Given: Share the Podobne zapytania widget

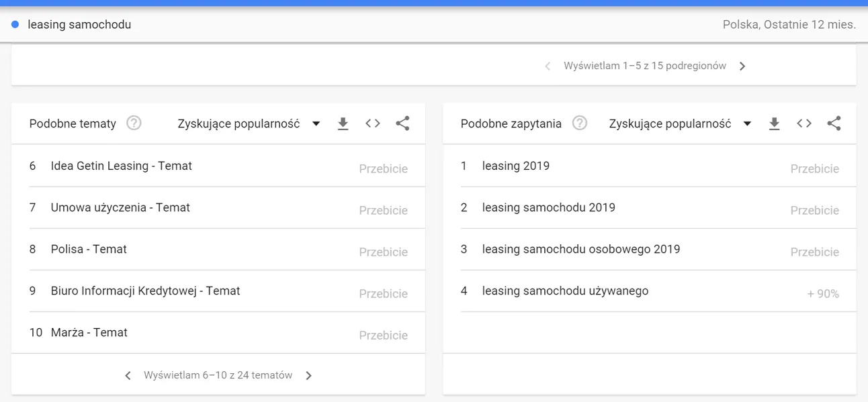Looking at the screenshot, I should tap(834, 123).
